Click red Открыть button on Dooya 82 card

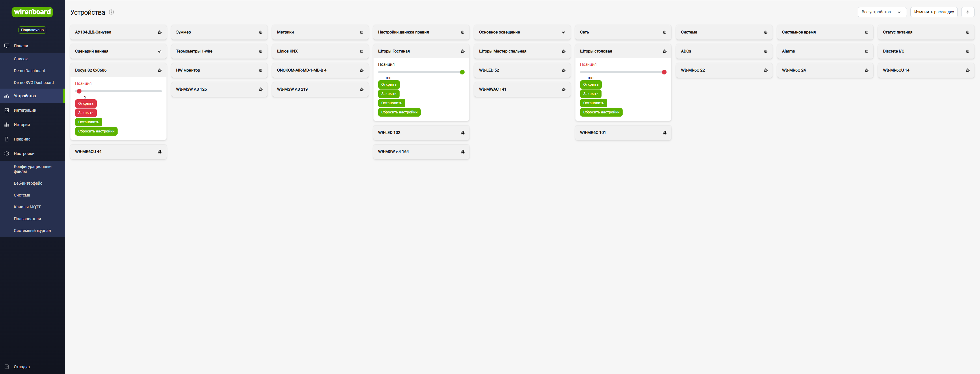[86, 103]
